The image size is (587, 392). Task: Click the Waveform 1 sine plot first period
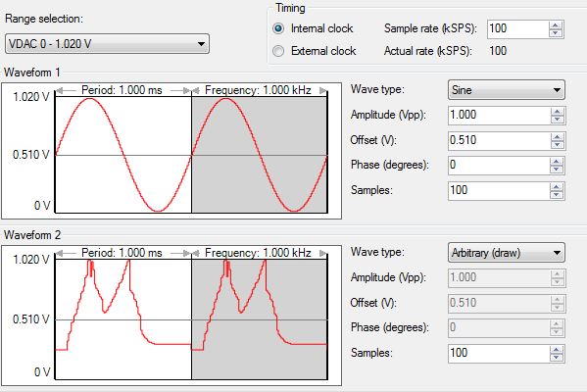tap(123, 155)
